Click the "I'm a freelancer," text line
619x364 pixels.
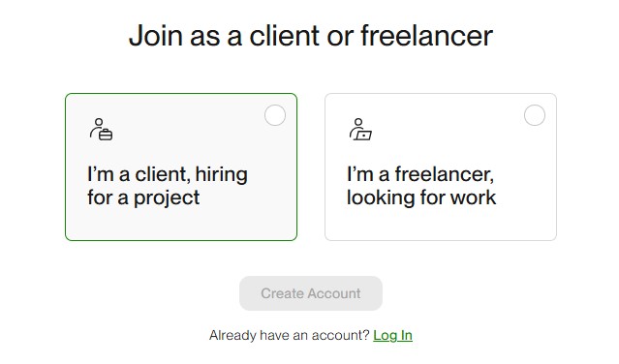coord(420,174)
